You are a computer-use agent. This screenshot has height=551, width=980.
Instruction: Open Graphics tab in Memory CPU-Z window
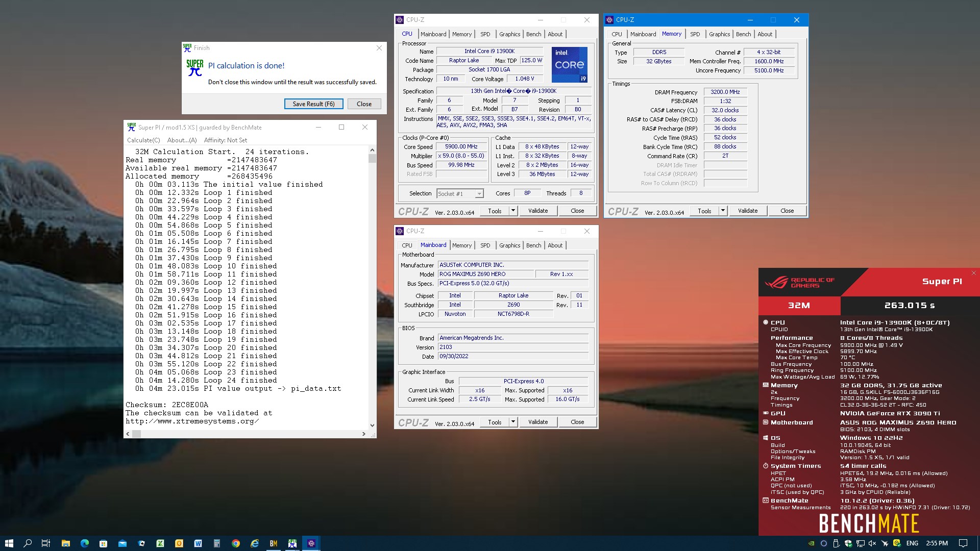tap(720, 34)
